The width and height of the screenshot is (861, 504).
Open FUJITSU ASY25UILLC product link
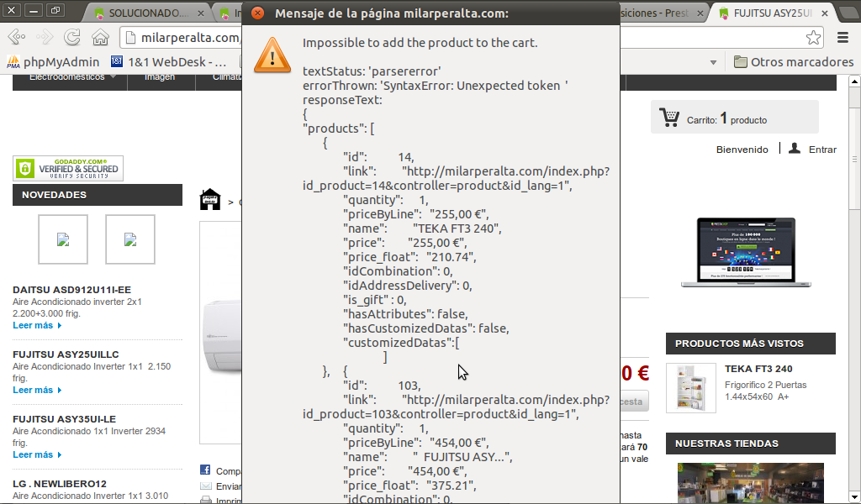tap(66, 354)
